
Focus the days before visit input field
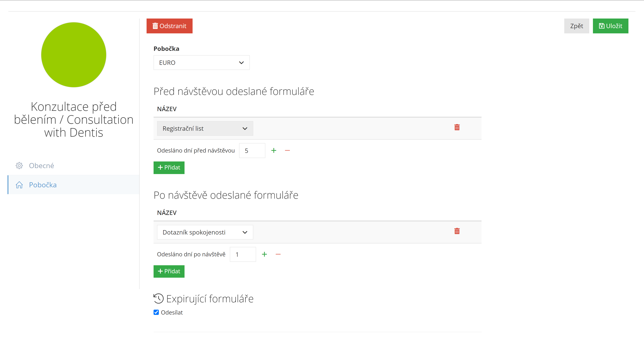tap(252, 151)
